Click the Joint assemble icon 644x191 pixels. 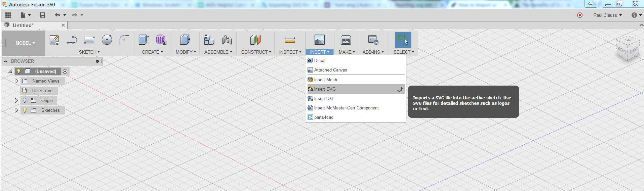click(227, 40)
